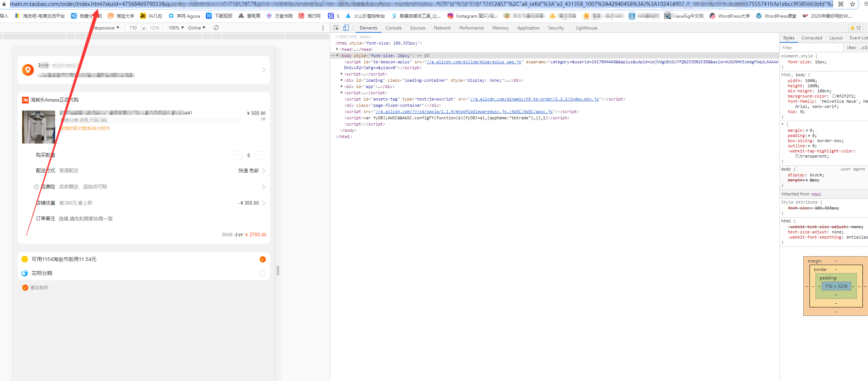Open the 淘巧网 bookmark
Image resolution: width=868 pixels, height=381 pixels.
(310, 16)
